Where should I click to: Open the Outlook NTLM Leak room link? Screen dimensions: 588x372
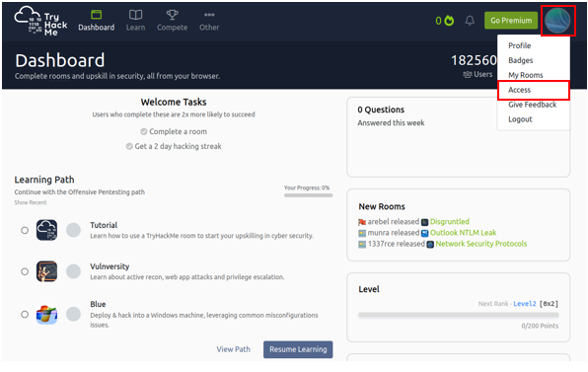pos(463,233)
